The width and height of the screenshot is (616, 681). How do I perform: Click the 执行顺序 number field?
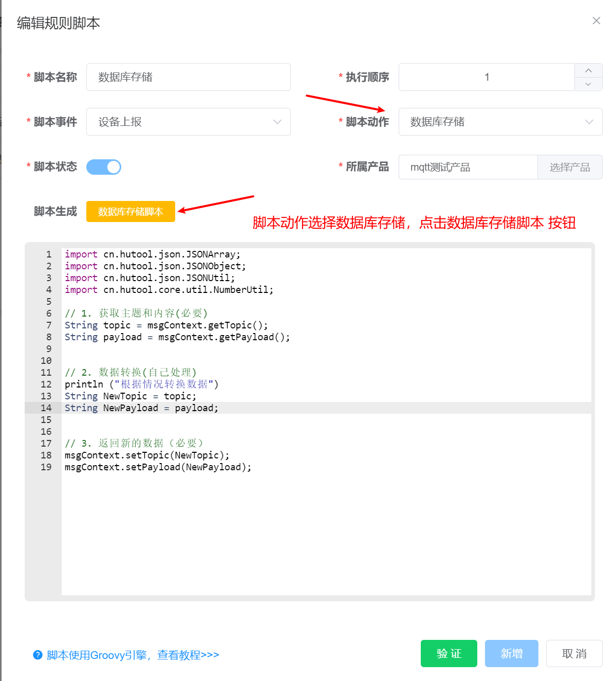pyautogui.click(x=486, y=77)
